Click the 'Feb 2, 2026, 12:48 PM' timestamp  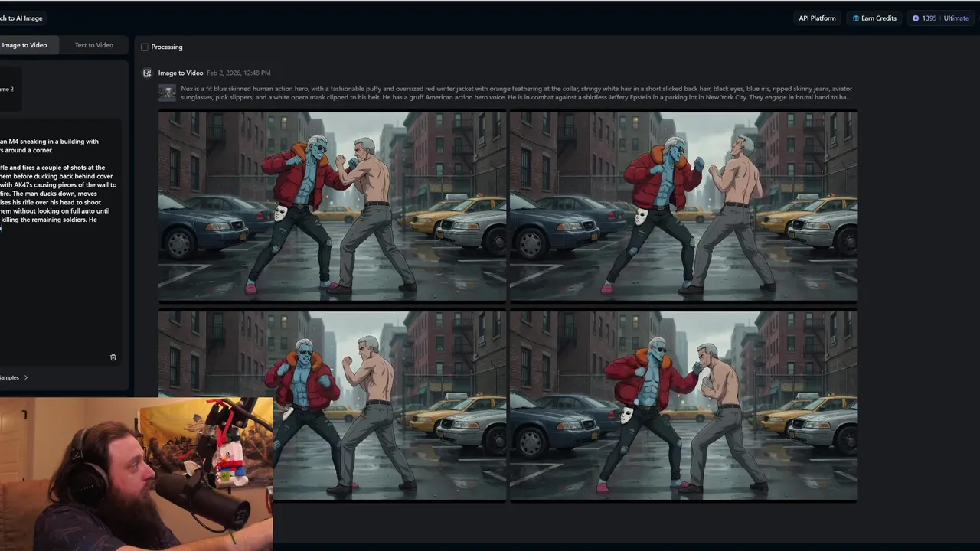point(238,73)
